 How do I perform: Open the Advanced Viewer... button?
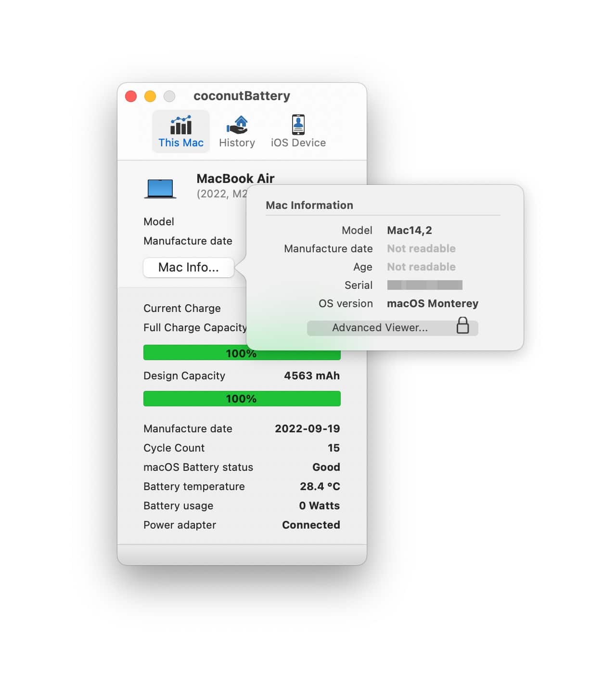coord(392,328)
